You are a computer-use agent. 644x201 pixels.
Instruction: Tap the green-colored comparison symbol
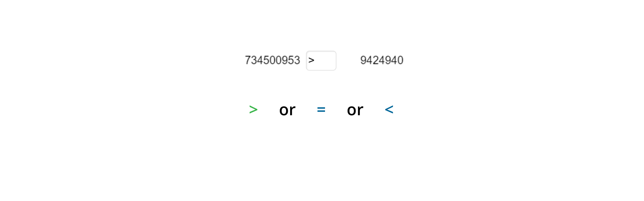253,110
